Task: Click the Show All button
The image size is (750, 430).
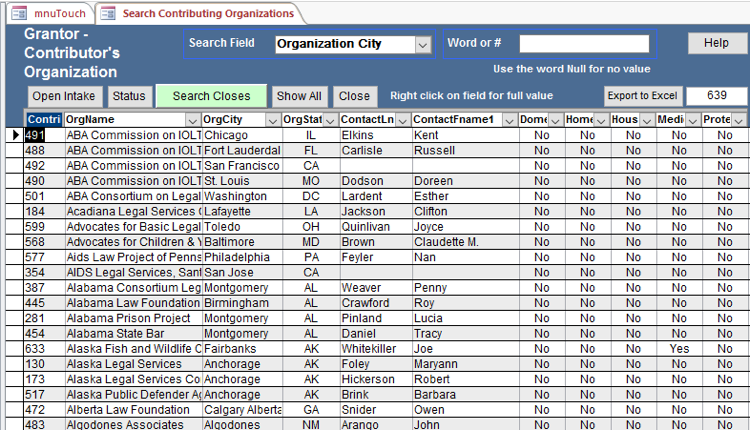Action: click(x=299, y=96)
